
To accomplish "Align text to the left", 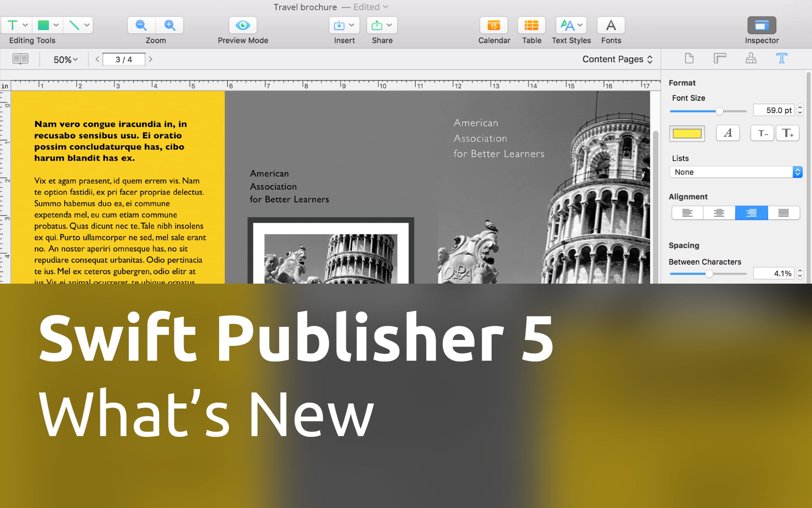I will pyautogui.click(x=687, y=213).
